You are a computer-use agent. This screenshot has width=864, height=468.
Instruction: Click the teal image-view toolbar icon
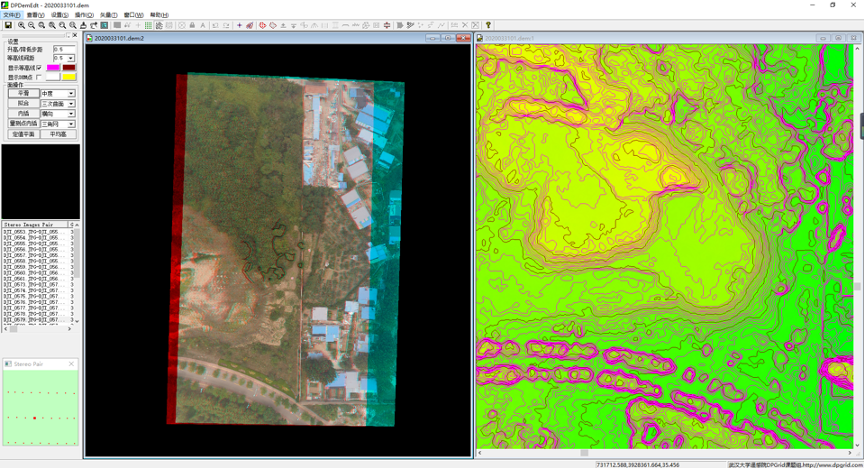[104, 25]
